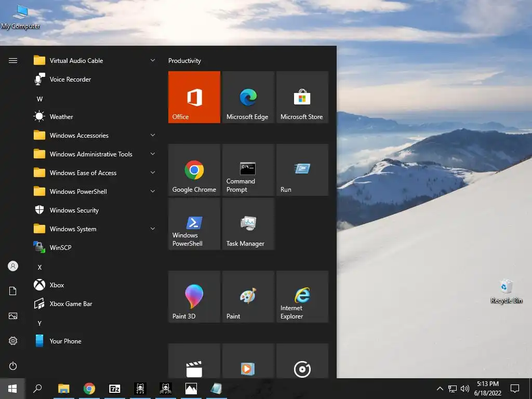The height and width of the screenshot is (399, 532).
Task: Open Settings from the Start sidebar gear
Action: [x=13, y=341]
